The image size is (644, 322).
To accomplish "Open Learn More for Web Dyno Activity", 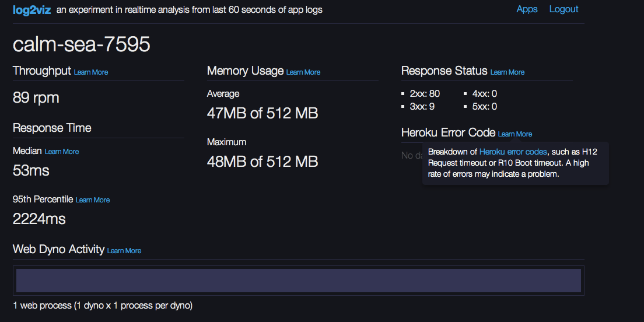I will coord(124,251).
